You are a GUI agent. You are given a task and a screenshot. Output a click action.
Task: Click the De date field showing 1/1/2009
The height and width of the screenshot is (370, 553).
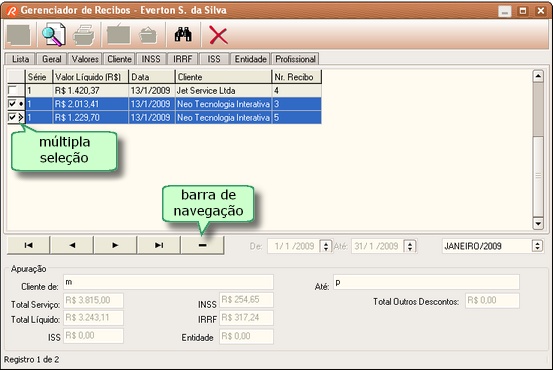(294, 246)
